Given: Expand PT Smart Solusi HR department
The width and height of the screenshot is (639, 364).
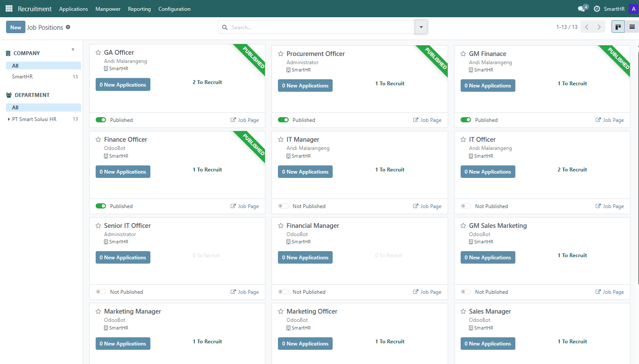Looking at the screenshot, I should (x=9, y=119).
